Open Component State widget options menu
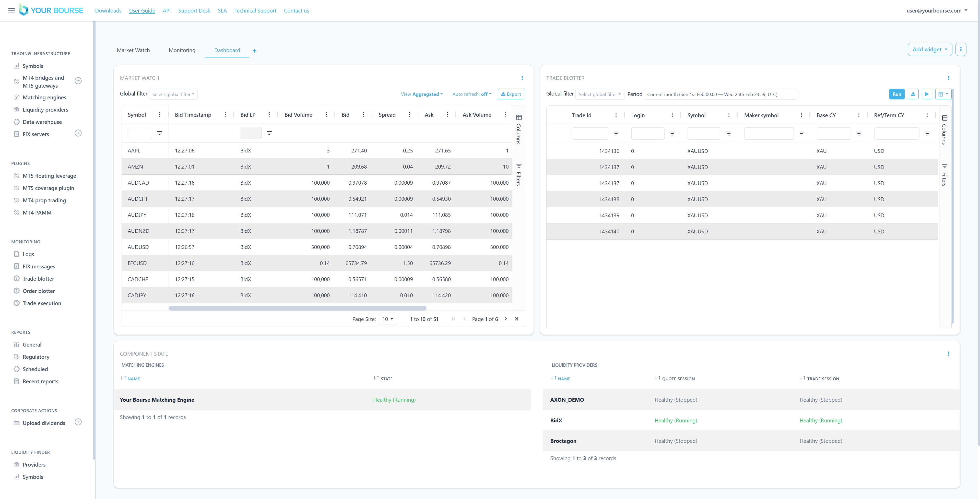This screenshot has width=980, height=499. pyautogui.click(x=948, y=354)
